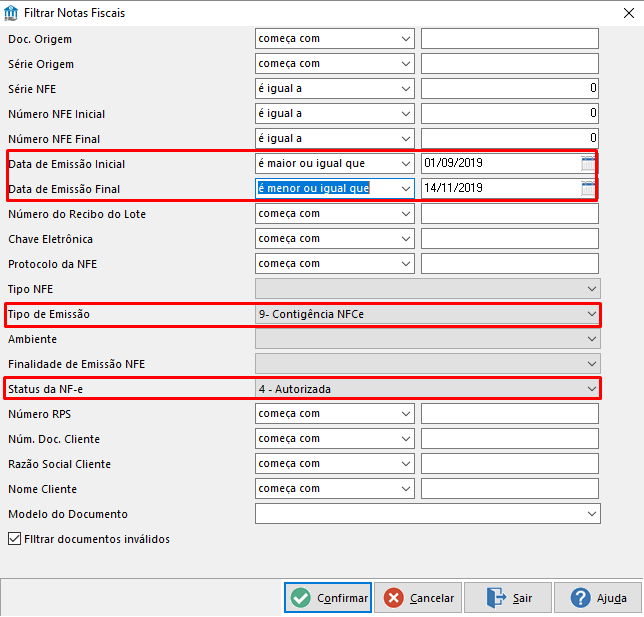The width and height of the screenshot is (644, 617).
Task: Expand Status da NF-e dropdown
Action: click(428, 389)
